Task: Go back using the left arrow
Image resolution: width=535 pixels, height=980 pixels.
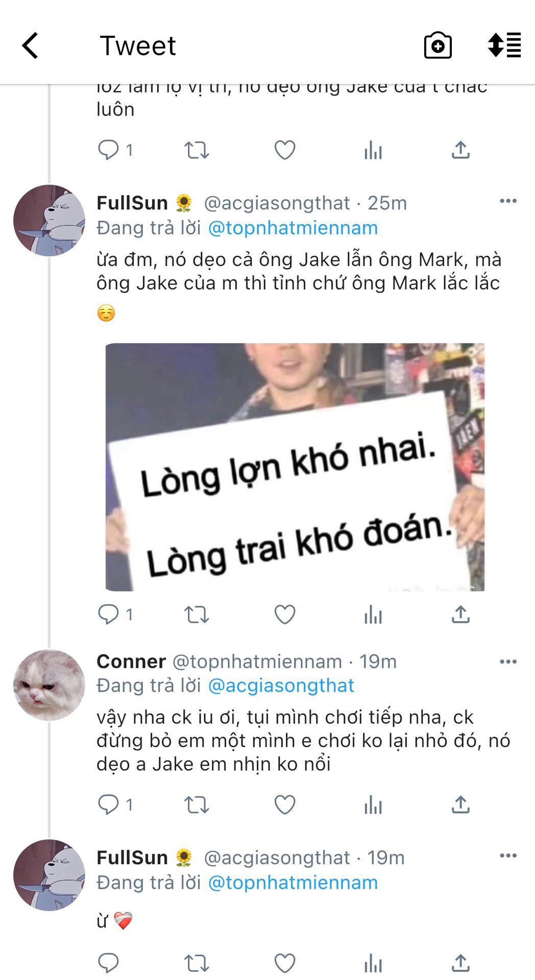Action: [30, 45]
